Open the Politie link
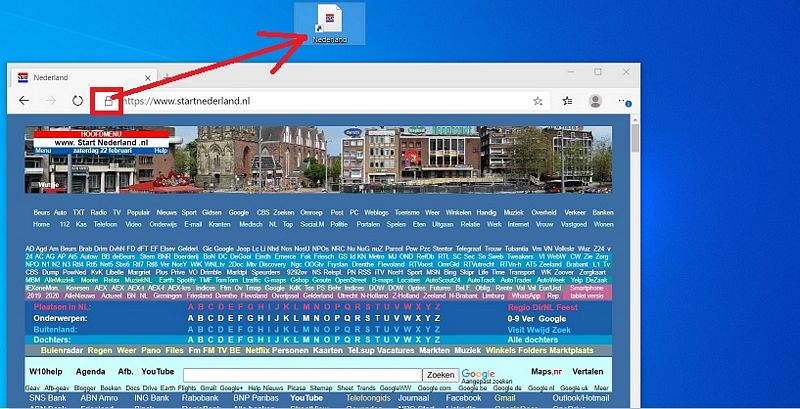This screenshot has height=409, width=800. [339, 224]
